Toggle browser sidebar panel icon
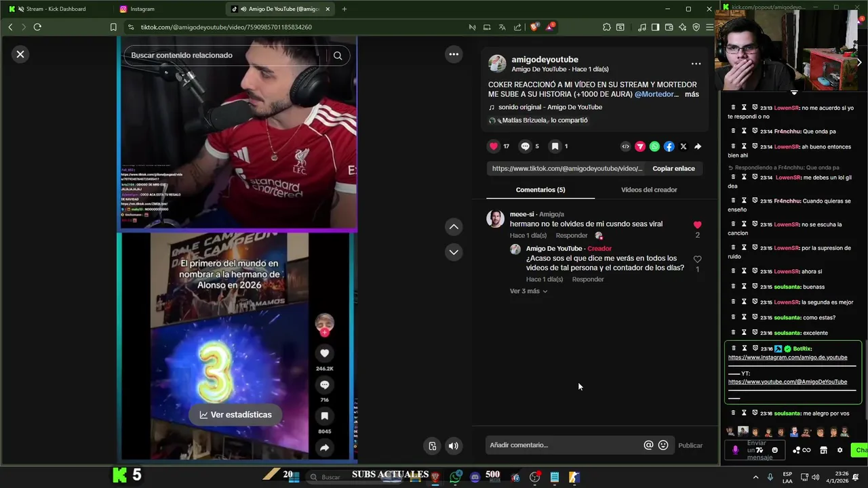The width and height of the screenshot is (868, 488). pyautogui.click(x=655, y=27)
